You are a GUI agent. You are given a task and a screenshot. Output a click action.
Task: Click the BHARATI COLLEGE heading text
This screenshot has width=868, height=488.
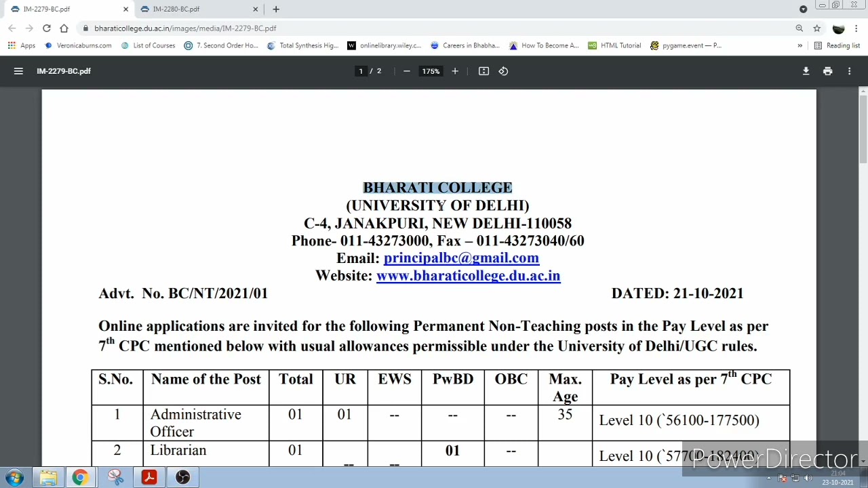tap(437, 188)
